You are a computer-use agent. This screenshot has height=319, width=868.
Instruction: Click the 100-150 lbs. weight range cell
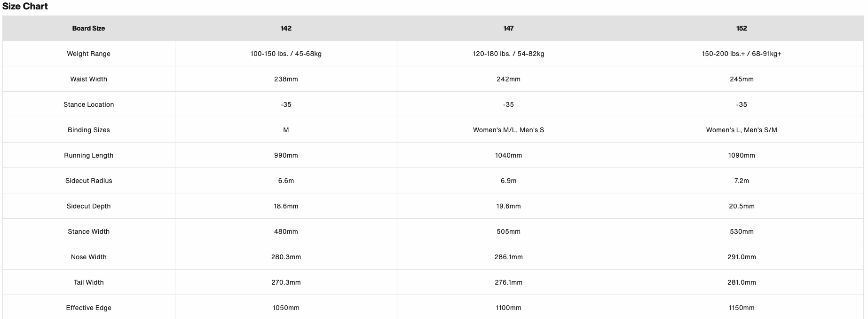click(286, 54)
